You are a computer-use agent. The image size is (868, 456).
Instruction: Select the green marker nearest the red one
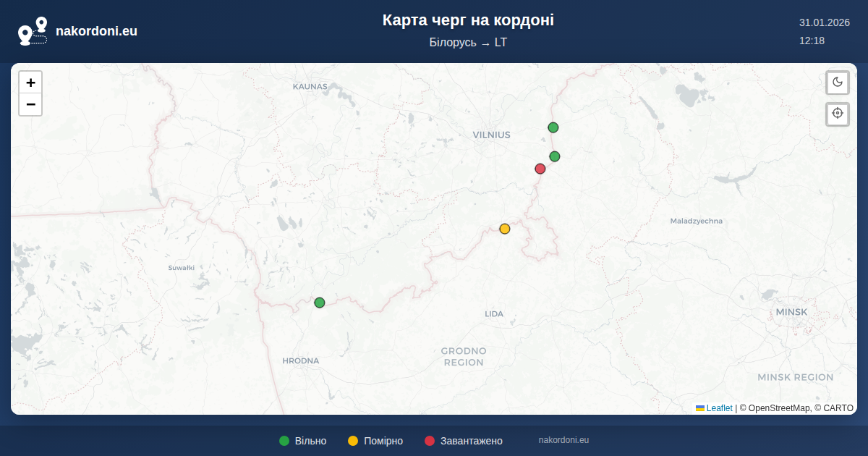[555, 156]
